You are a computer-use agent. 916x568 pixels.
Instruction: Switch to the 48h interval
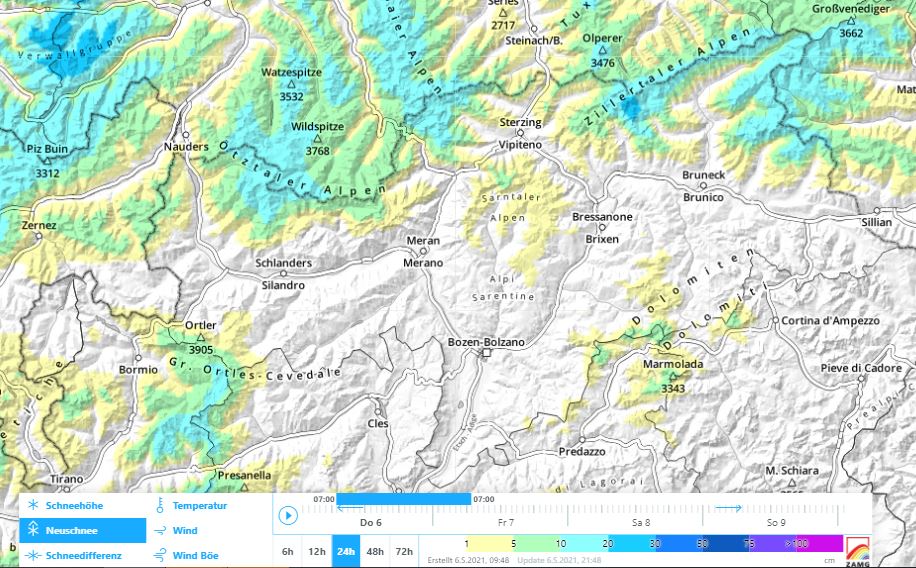[x=375, y=551]
